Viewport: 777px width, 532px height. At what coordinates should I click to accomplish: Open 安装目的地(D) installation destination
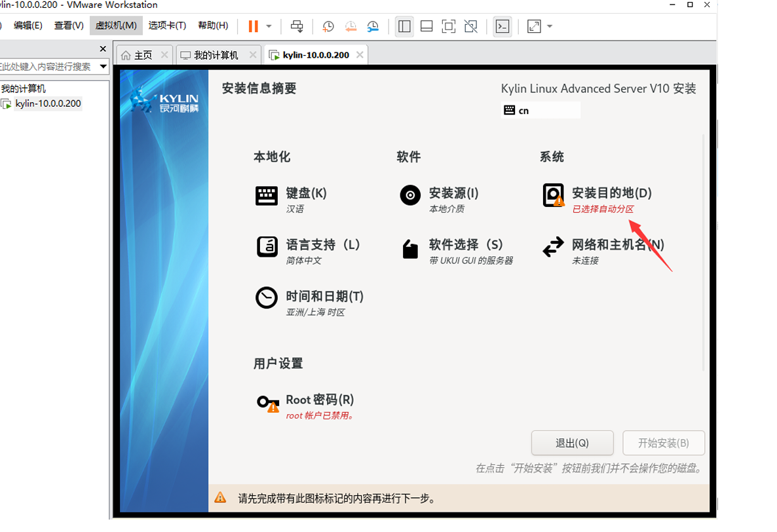(x=597, y=199)
